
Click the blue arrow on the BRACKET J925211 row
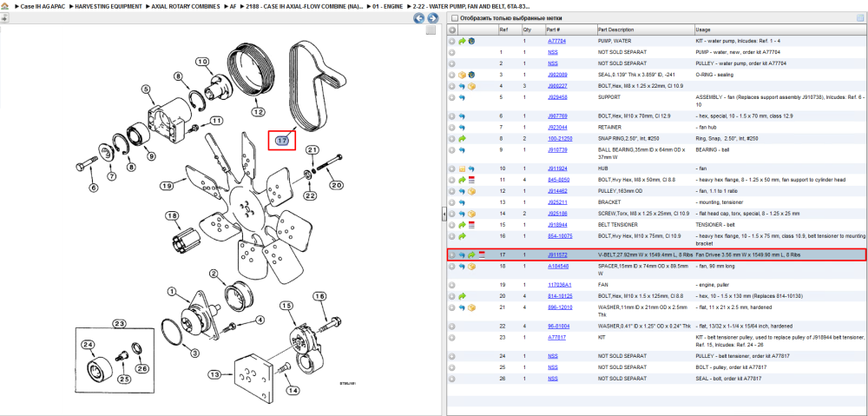(x=462, y=202)
